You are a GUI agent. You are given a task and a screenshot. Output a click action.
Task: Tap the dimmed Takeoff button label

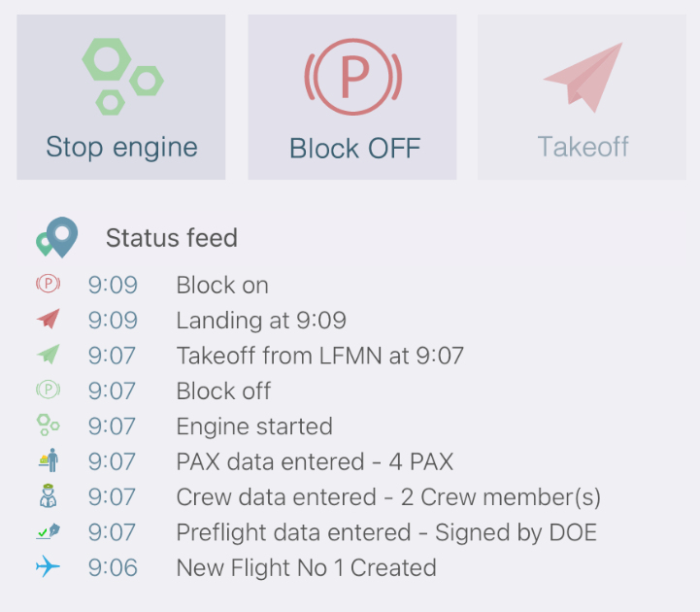click(x=583, y=147)
